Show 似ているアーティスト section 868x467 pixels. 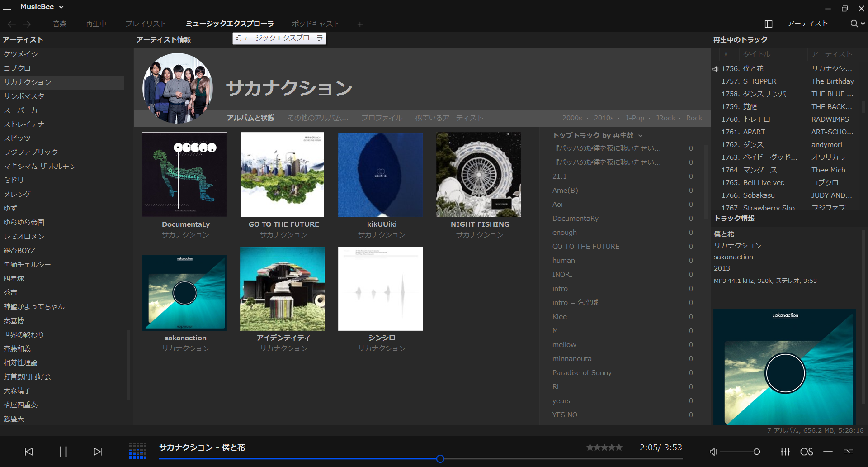click(449, 118)
